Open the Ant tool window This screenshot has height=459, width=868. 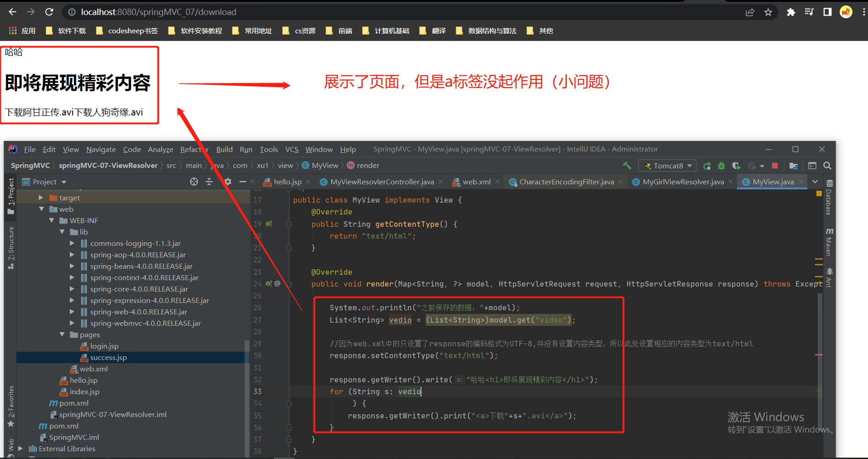829,277
